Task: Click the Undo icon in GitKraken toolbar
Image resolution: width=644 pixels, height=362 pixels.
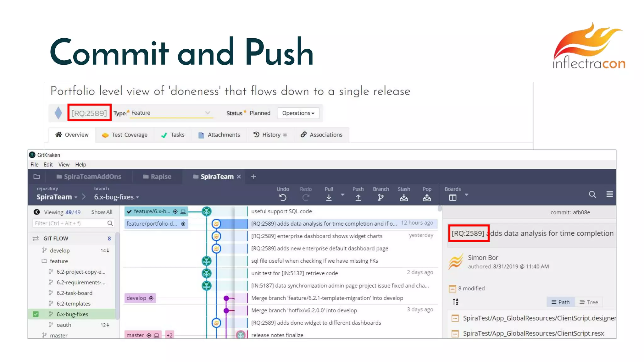Action: point(283,197)
